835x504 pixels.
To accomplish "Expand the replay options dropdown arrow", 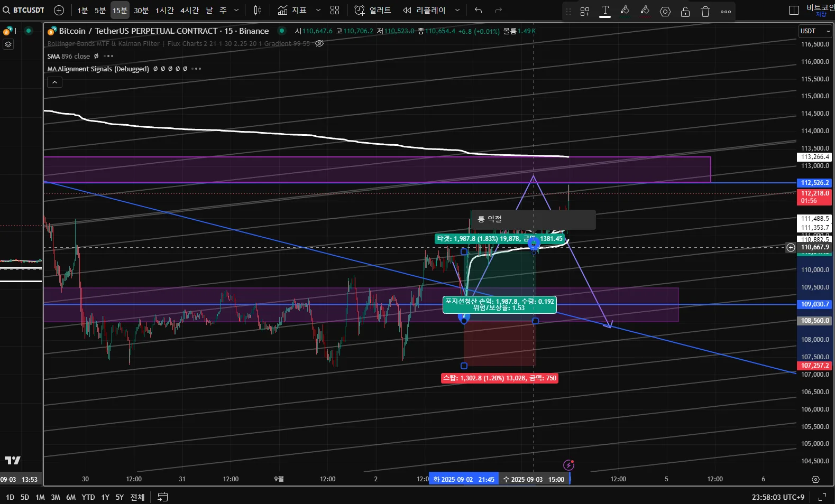I will tap(457, 10).
